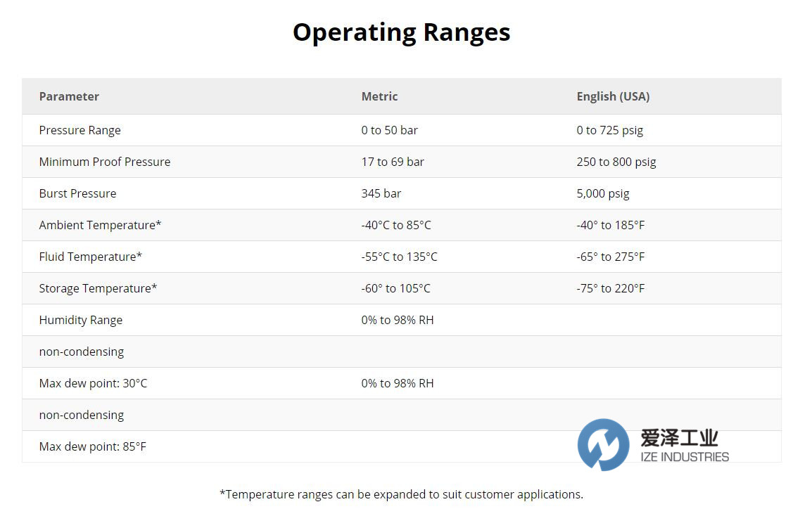Viewport: 812px width, 509px height.
Task: Select the Parameter column header
Action: click(69, 96)
